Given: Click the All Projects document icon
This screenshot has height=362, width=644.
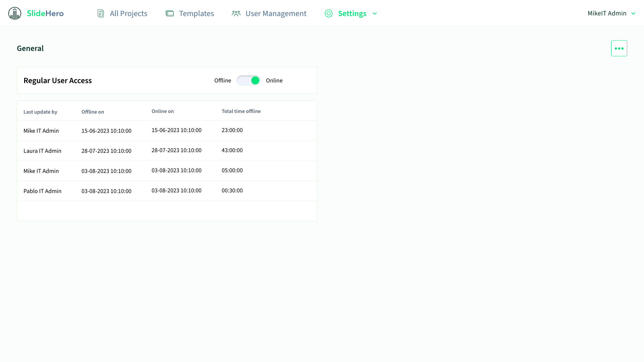Looking at the screenshot, I should [x=101, y=13].
